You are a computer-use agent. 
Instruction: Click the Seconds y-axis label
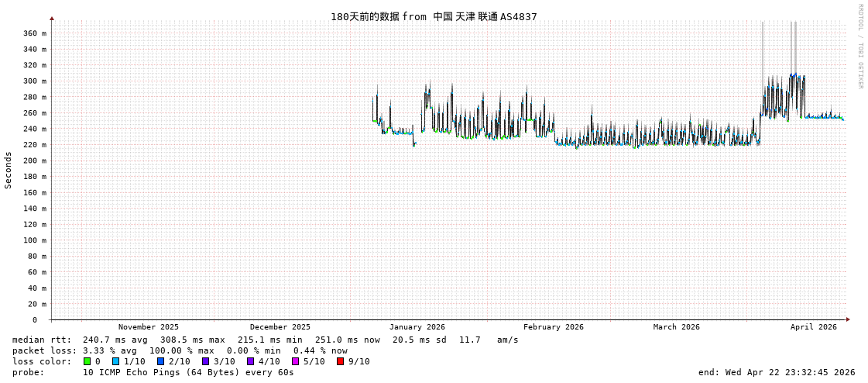(x=9, y=170)
